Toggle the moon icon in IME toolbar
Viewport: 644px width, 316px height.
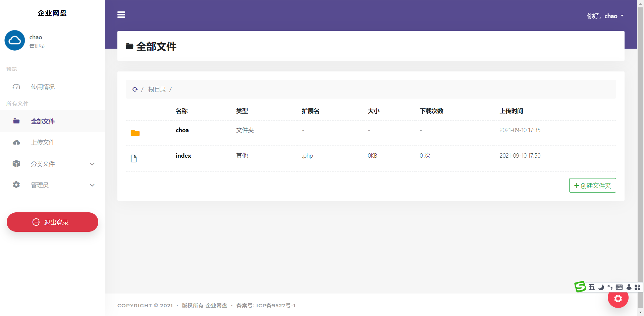(601, 287)
